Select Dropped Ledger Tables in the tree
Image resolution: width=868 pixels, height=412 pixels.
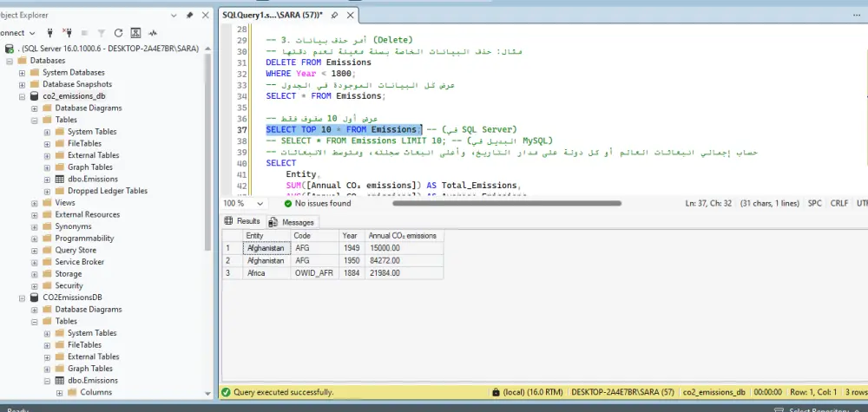pyautogui.click(x=108, y=191)
